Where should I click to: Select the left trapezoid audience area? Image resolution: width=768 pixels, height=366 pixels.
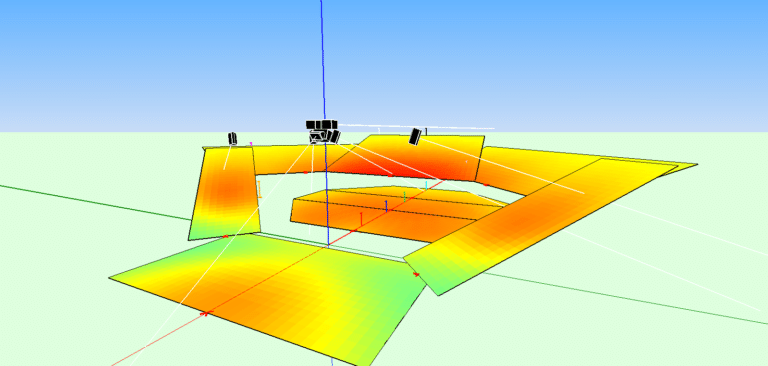tap(225, 194)
